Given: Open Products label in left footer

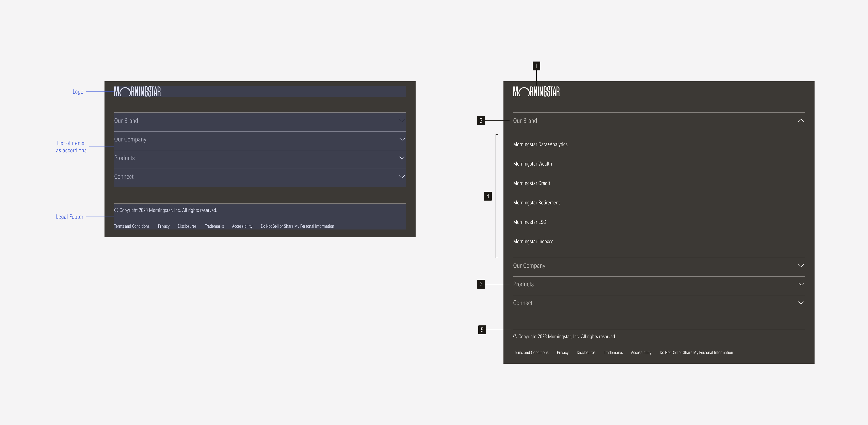Looking at the screenshot, I should coord(124,158).
